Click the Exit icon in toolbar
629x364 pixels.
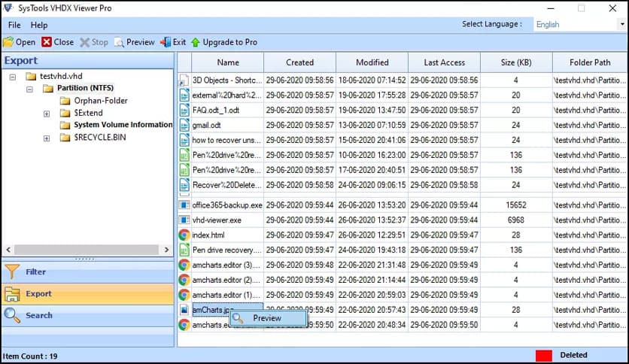(x=166, y=42)
